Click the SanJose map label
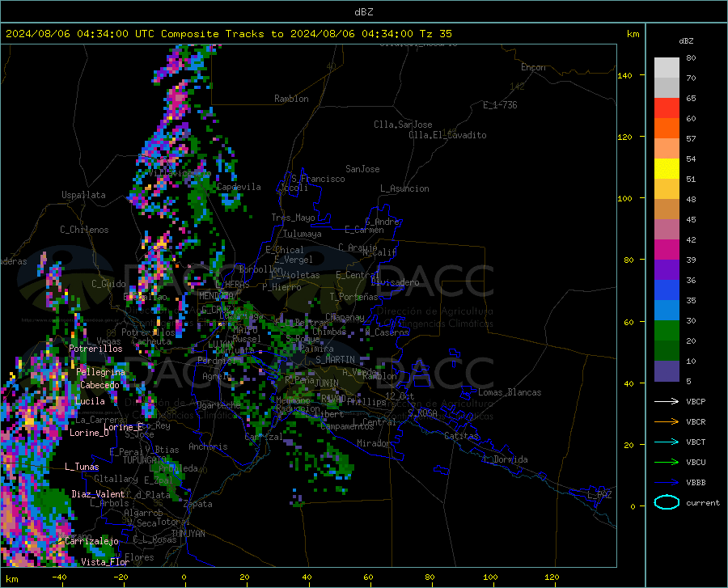The width and height of the screenshot is (728, 588). coord(362,169)
